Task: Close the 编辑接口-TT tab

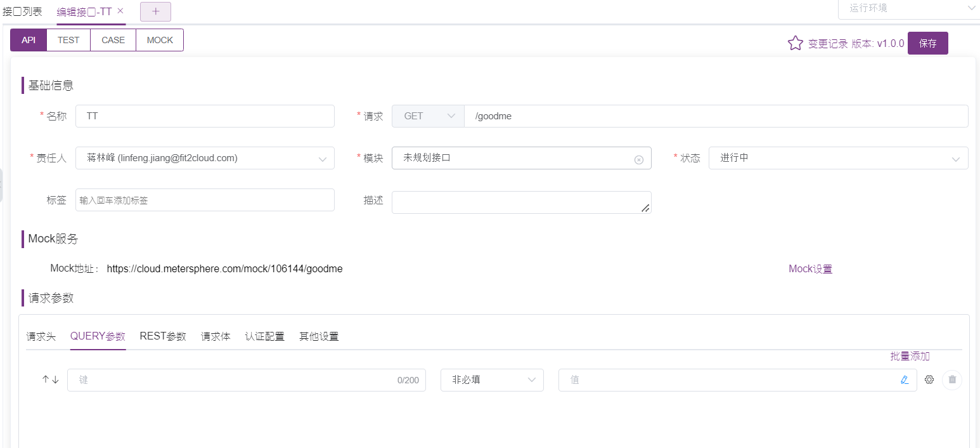Action: point(120,10)
